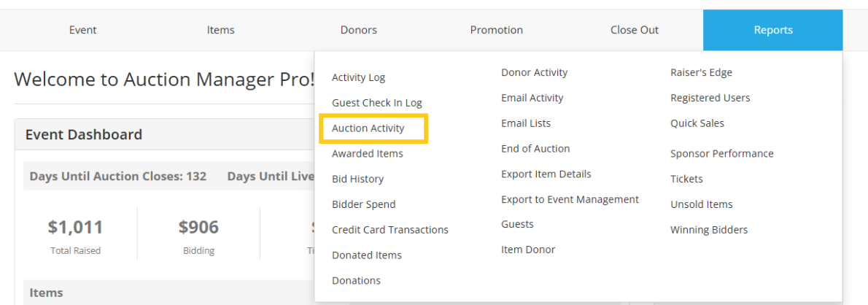
Task: Select the Donors tab
Action: [x=359, y=30]
